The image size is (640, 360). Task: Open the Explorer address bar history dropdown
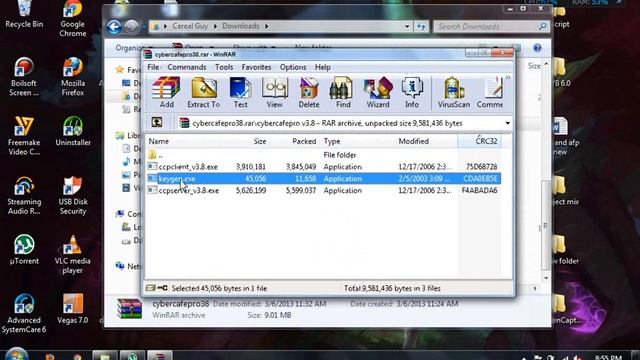click(x=407, y=27)
